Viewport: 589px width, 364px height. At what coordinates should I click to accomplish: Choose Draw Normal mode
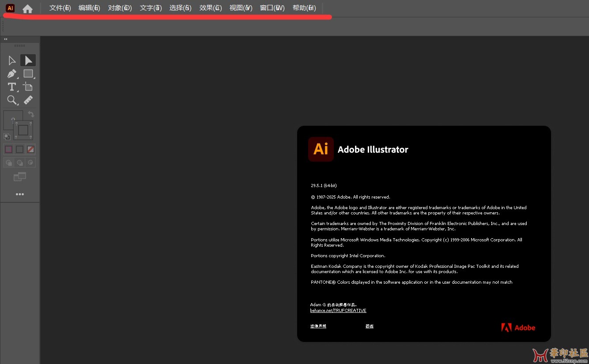tap(8, 163)
